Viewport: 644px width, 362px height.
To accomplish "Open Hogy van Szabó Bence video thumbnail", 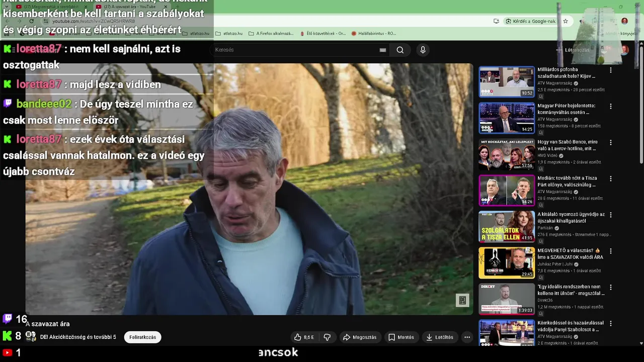I will [x=506, y=154].
